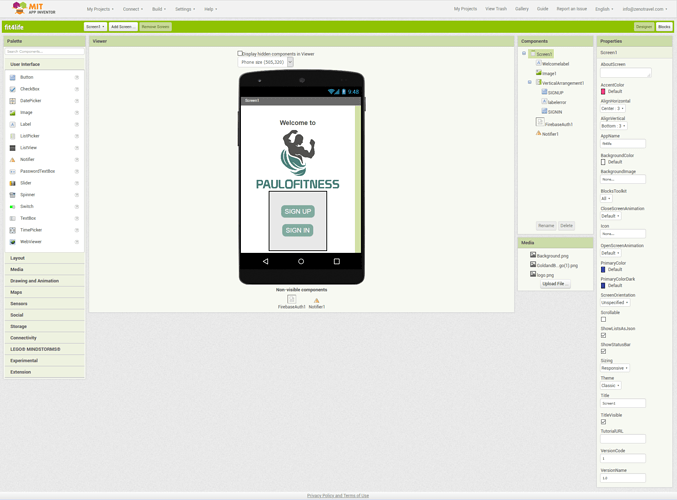Click FirebaseAuth1 non-visible component icon below the phone
Image resolution: width=677 pixels, height=500 pixels.
[291, 299]
